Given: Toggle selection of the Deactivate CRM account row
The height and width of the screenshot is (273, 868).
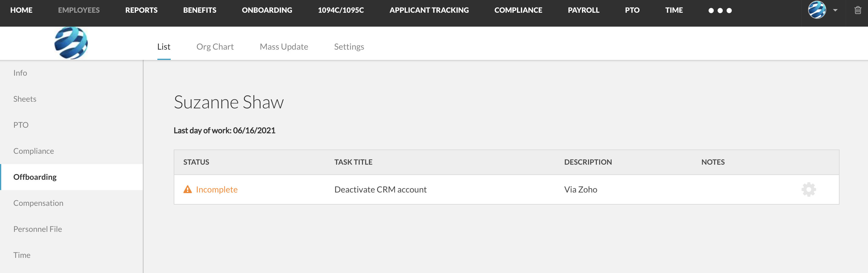Looking at the screenshot, I should tap(380, 189).
